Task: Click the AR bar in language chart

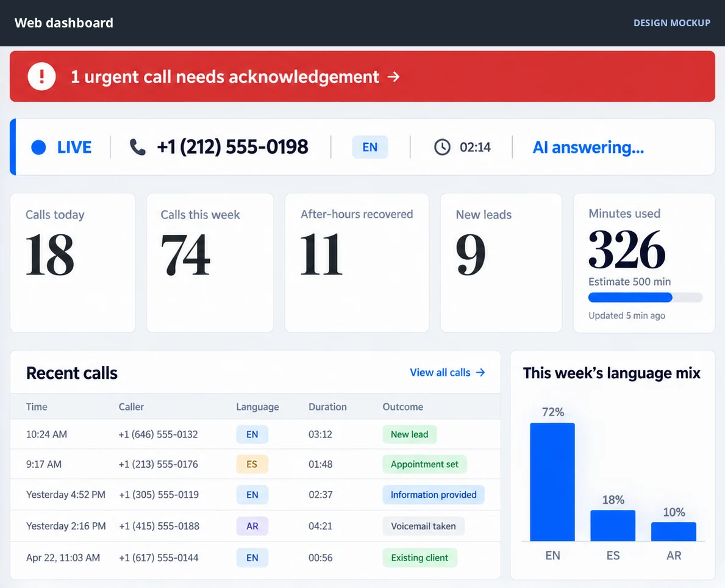Action: [x=674, y=531]
